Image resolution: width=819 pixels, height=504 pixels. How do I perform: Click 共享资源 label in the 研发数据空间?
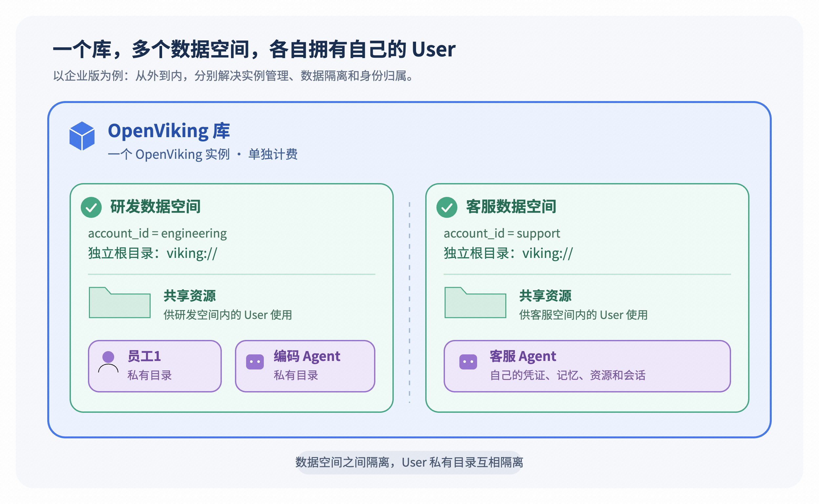coord(190,296)
